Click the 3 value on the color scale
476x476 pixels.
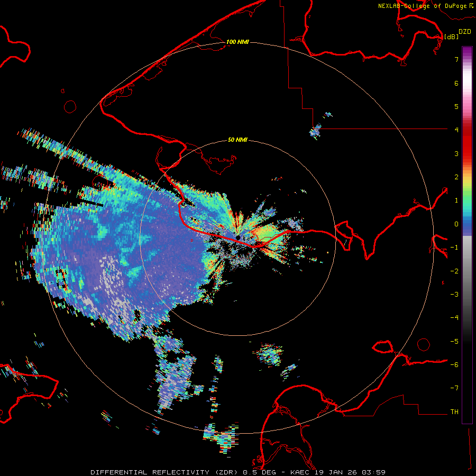click(456, 153)
